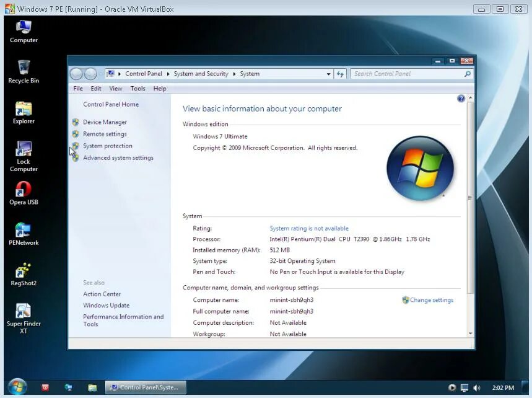Image resolution: width=532 pixels, height=398 pixels.
Task: Open the Tools menu
Action: tap(137, 88)
